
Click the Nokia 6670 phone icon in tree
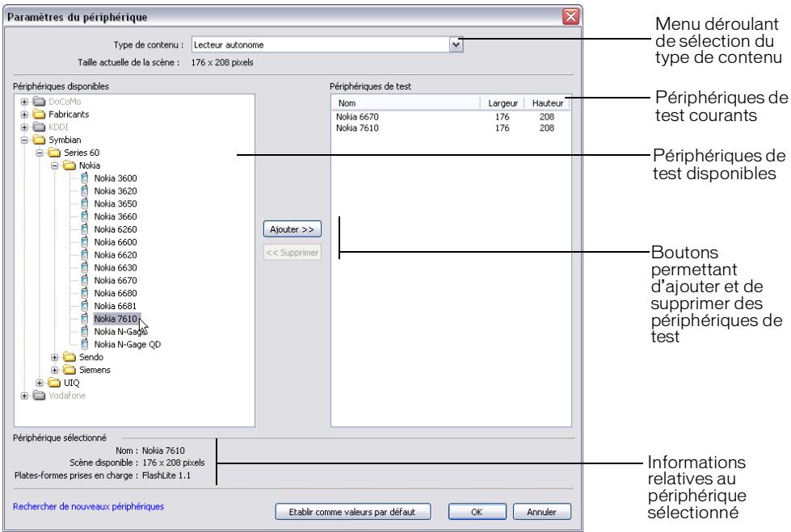pos(85,280)
